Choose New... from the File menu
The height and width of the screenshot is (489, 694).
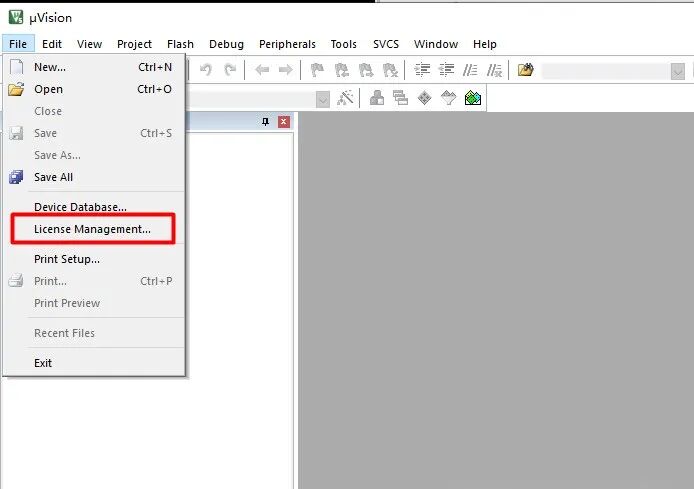pos(94,67)
